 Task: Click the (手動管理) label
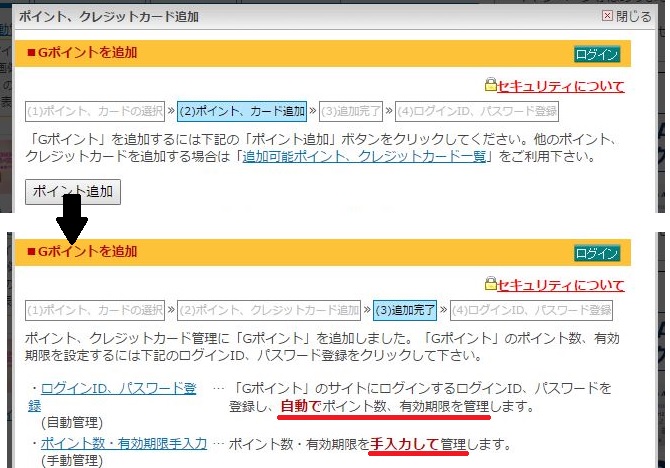click(72, 461)
